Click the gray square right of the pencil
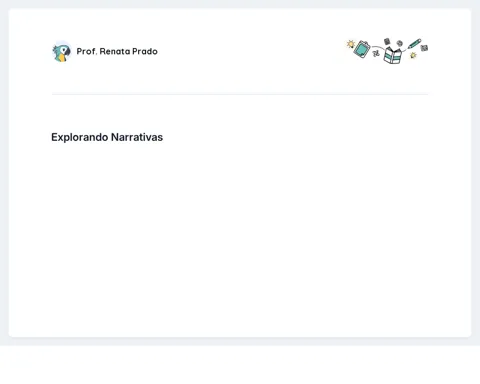 (x=424, y=48)
